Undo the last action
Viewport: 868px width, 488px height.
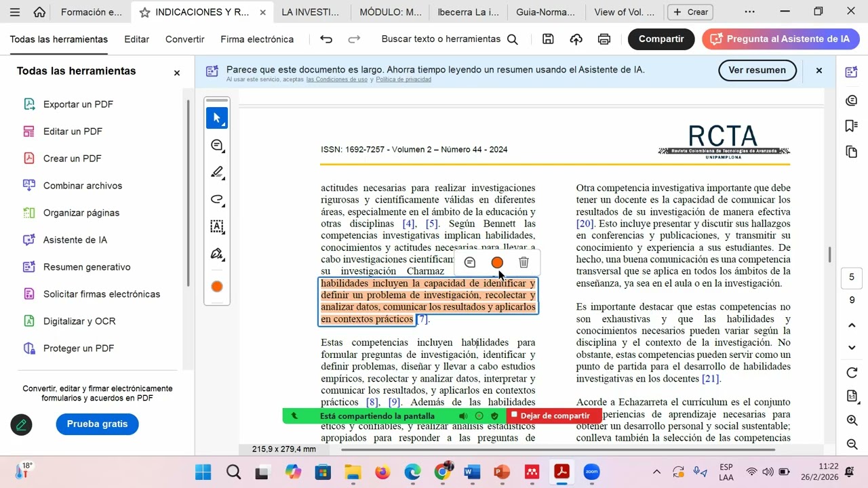(326, 39)
